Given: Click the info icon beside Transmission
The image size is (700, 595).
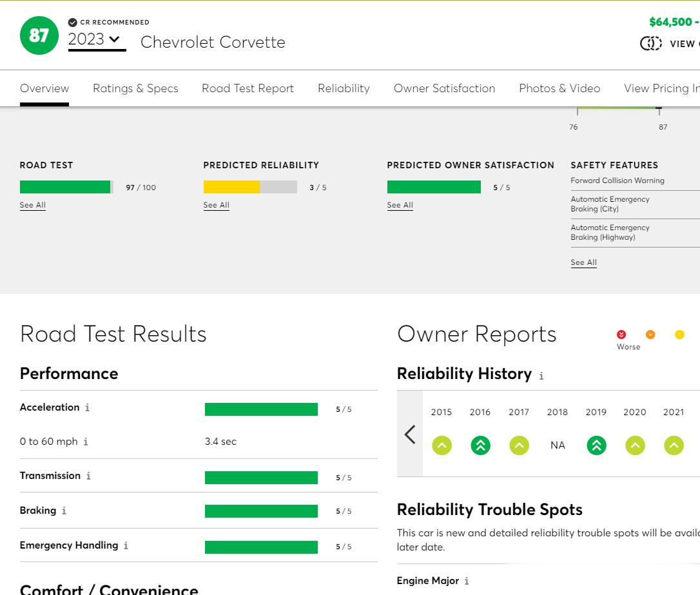Looking at the screenshot, I should [88, 476].
